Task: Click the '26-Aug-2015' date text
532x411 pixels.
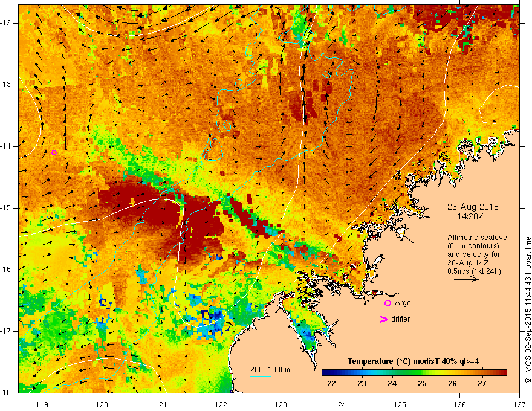Action: pos(473,207)
